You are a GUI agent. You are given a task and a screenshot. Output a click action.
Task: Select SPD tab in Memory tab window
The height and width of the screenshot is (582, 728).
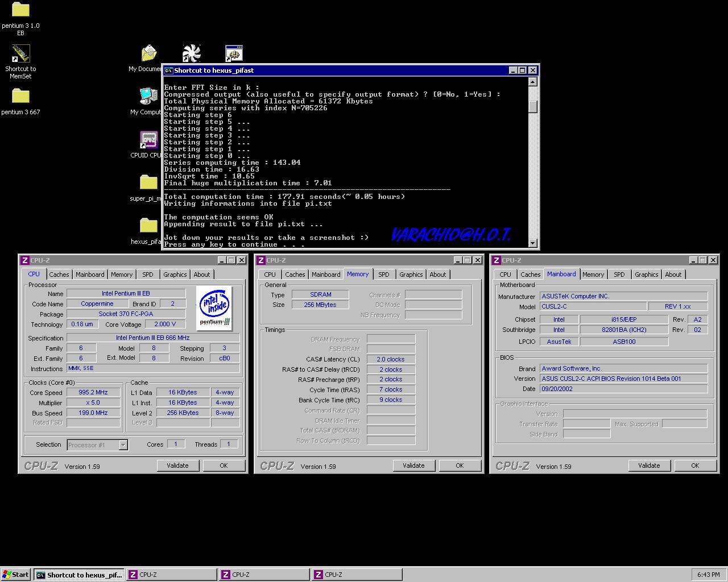384,275
